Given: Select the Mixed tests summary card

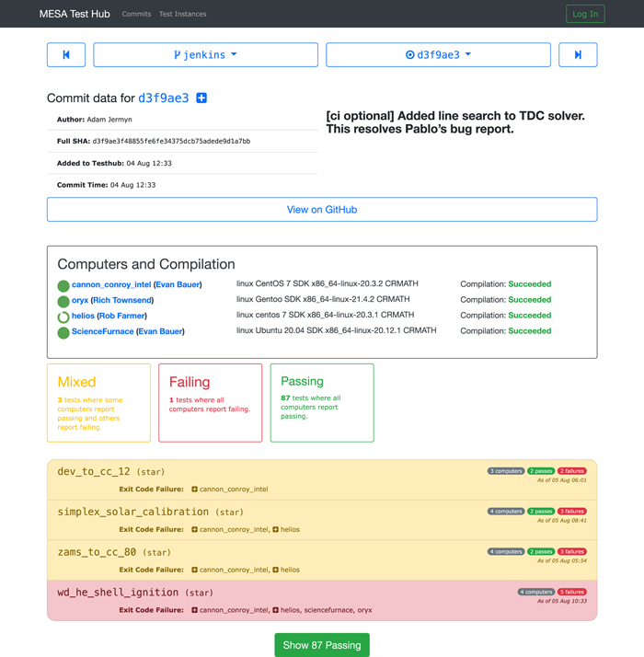Looking at the screenshot, I should 98,403.
